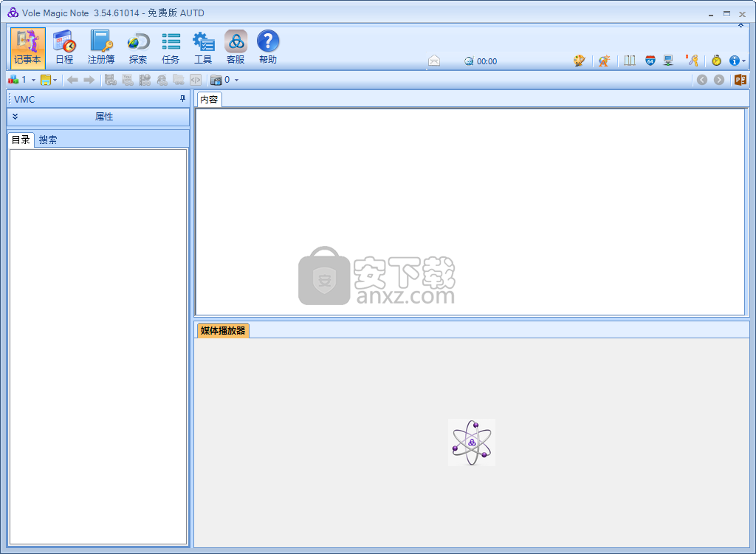Image resolution: width=756 pixels, height=554 pixels.
Task: Click the YouTube video icon
Action: pyautogui.click(x=128, y=80)
